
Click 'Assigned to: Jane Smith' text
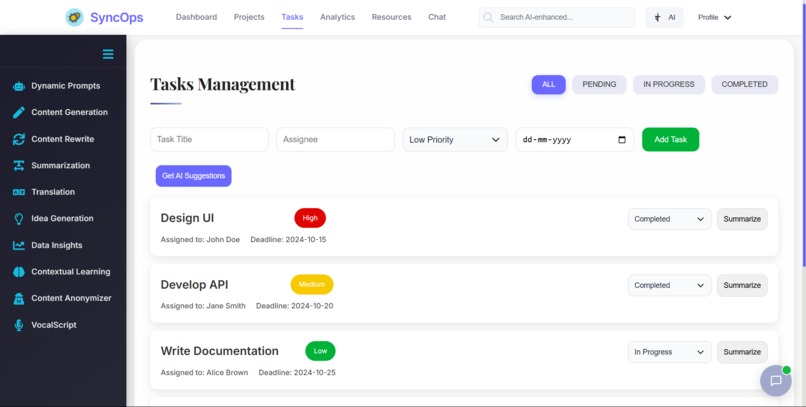tap(203, 306)
